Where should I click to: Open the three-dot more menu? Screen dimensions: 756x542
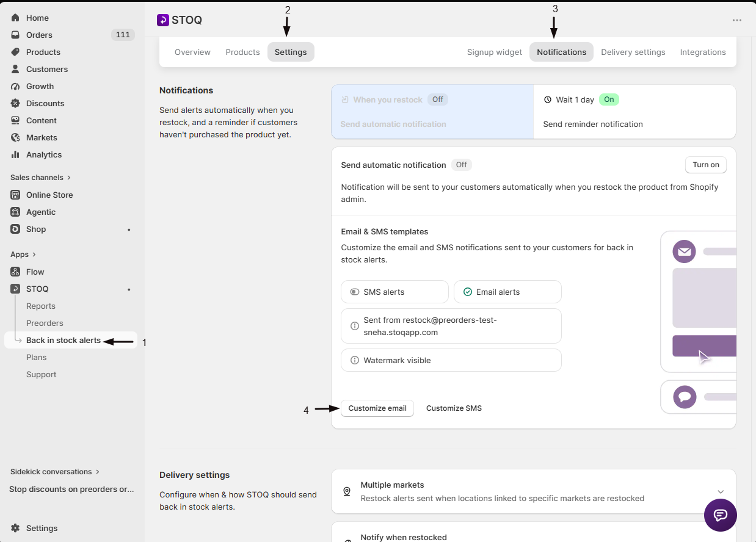pos(737,20)
